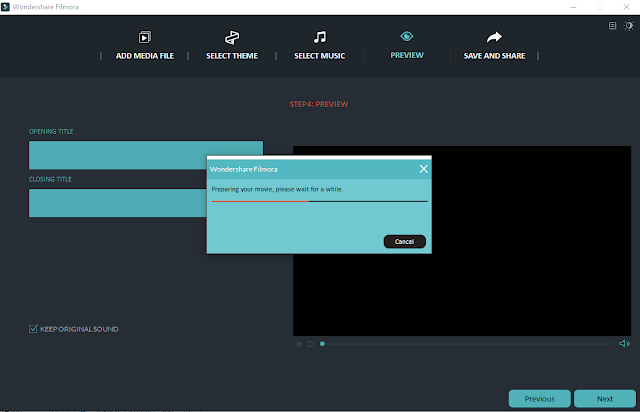The image size is (640, 412).
Task: Click the movie preparation progress bar
Action: (320, 201)
